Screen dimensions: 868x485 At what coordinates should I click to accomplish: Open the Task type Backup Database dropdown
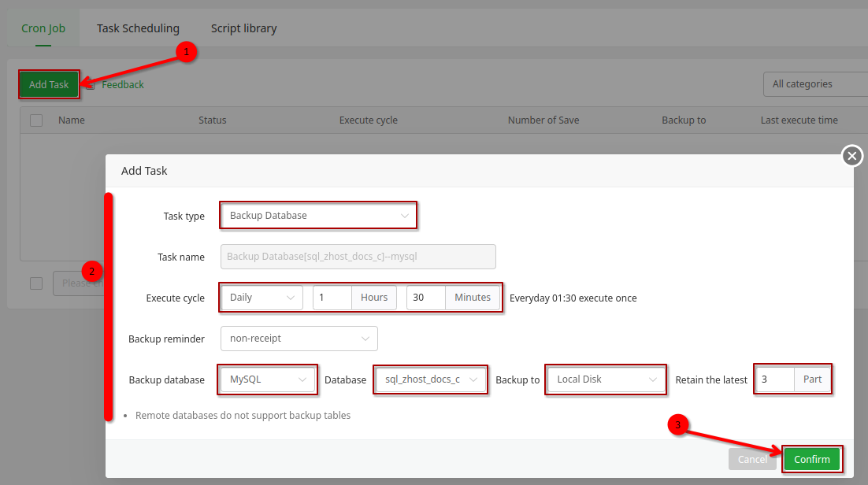point(318,215)
